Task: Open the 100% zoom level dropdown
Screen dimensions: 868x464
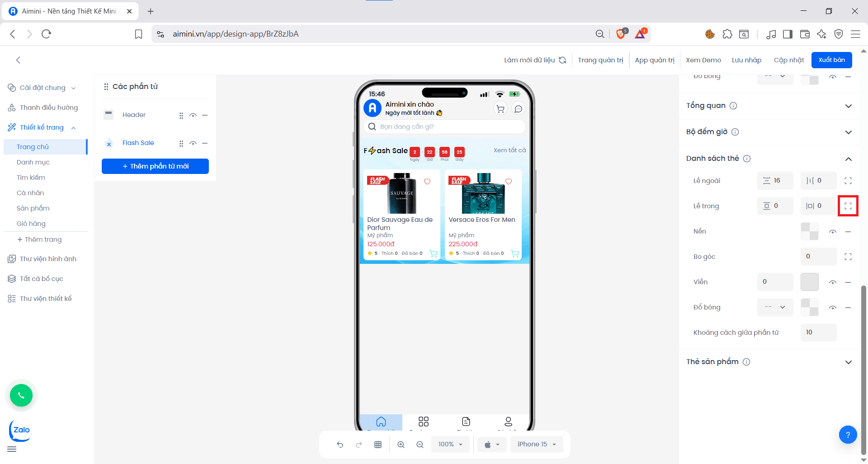Action: tap(450, 445)
